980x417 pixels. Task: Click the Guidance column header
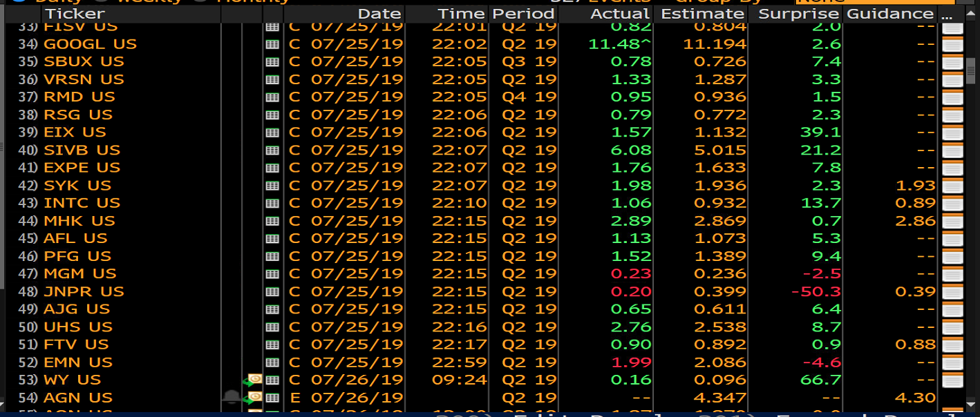click(x=890, y=14)
